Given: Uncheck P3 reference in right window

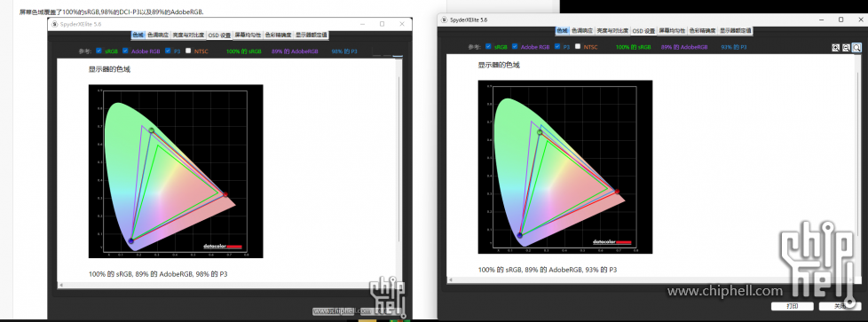Looking at the screenshot, I should pyautogui.click(x=557, y=46).
